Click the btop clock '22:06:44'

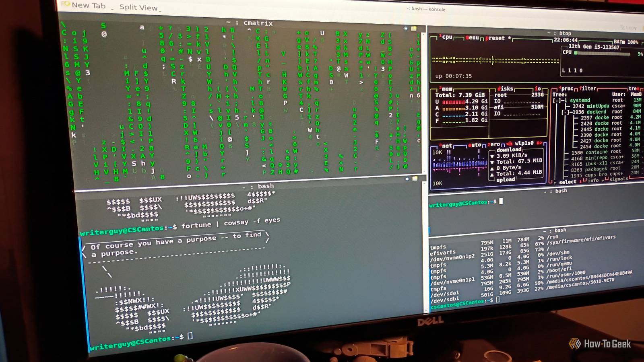click(x=566, y=40)
